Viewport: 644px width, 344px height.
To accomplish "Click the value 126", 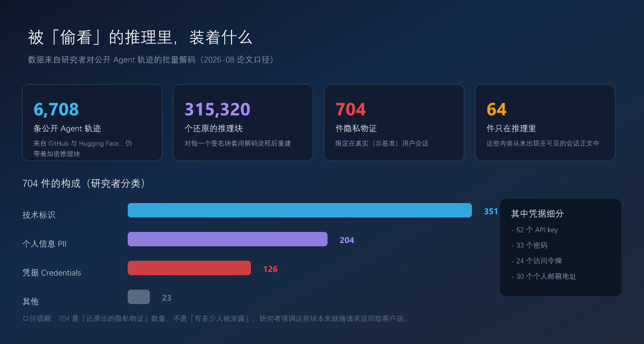I will click(270, 269).
